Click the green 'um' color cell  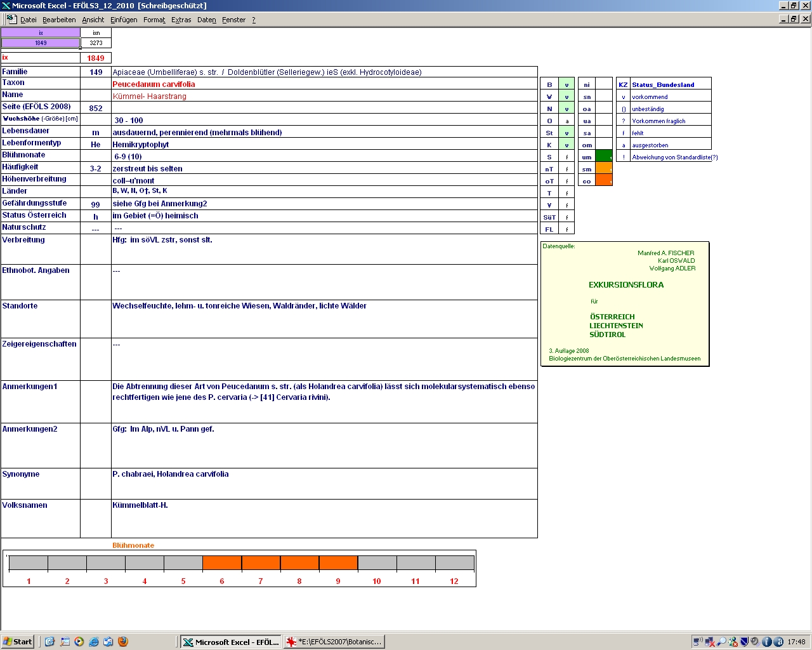[604, 156]
